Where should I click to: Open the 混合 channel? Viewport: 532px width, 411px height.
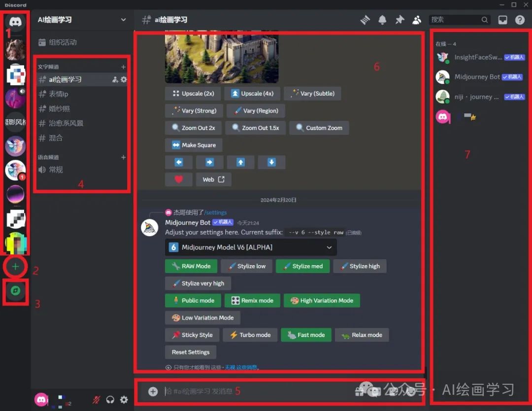82,138
